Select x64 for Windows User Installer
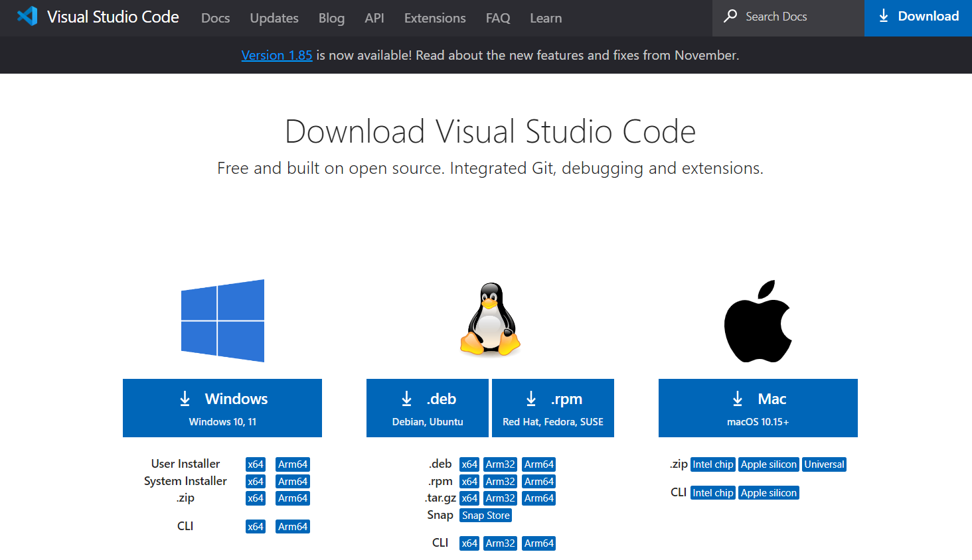 click(x=256, y=464)
